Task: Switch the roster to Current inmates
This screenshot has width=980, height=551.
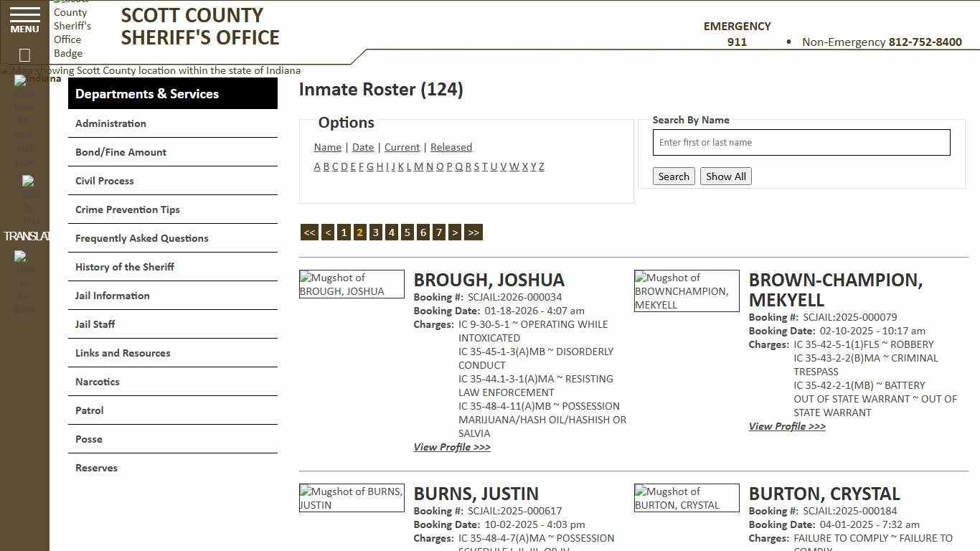Action: (x=402, y=147)
